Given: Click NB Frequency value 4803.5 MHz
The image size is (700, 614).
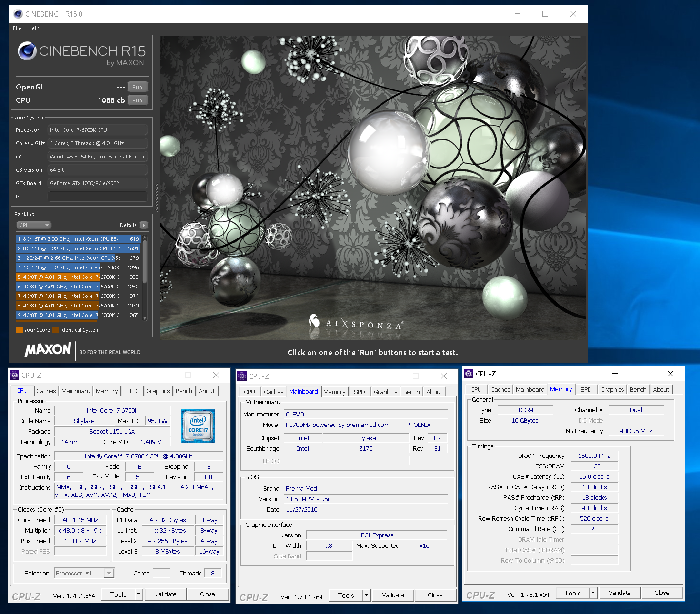Looking at the screenshot, I should 636,431.
